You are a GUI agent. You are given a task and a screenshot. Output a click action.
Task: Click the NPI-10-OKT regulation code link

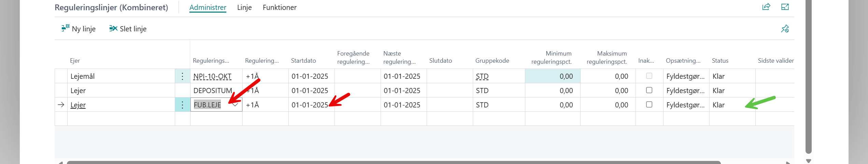[212, 76]
